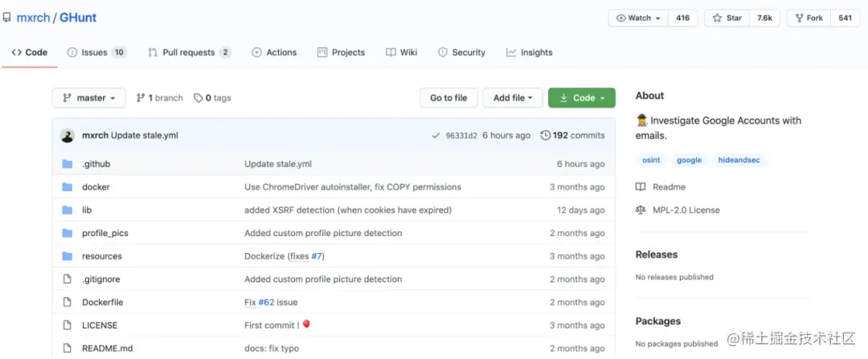Screen dimensions: 868x359
Task: Open commit 'Use ChromeDriver autoinstaller' message
Action: click(353, 187)
